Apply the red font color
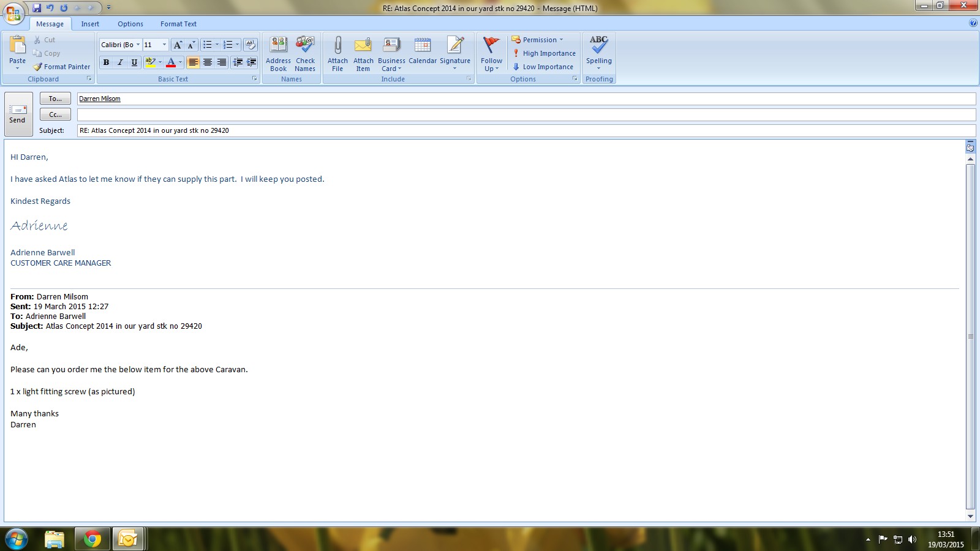Screen dimensions: 980x551 pos(171,62)
